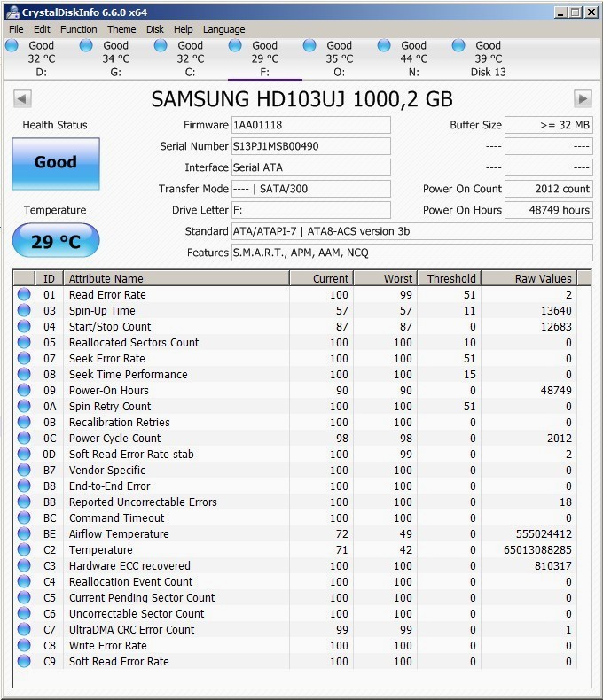
Task: Click raw value 810317
Action: [553, 565]
